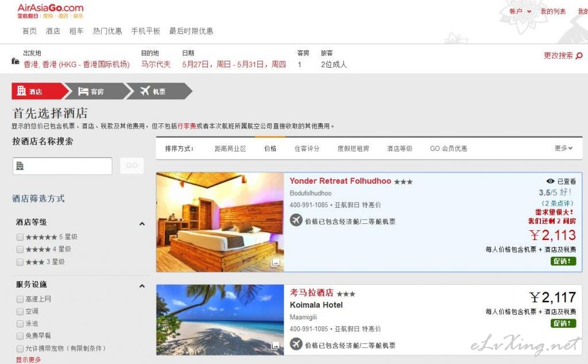The height and width of the screenshot is (364, 588).
Task: Check the 3 星级 rating filter
Action: (20, 262)
